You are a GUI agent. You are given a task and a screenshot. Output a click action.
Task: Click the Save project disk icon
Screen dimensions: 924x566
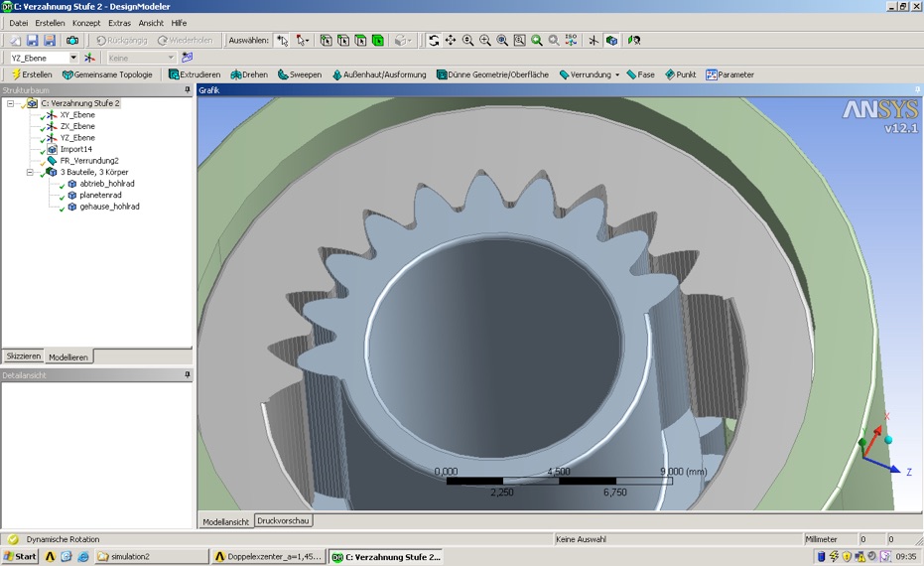pos(33,40)
